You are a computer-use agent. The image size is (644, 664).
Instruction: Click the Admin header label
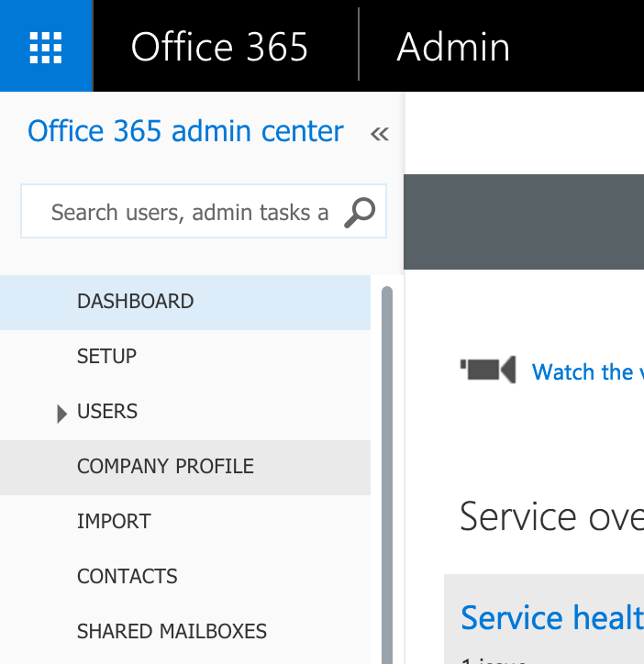click(453, 47)
